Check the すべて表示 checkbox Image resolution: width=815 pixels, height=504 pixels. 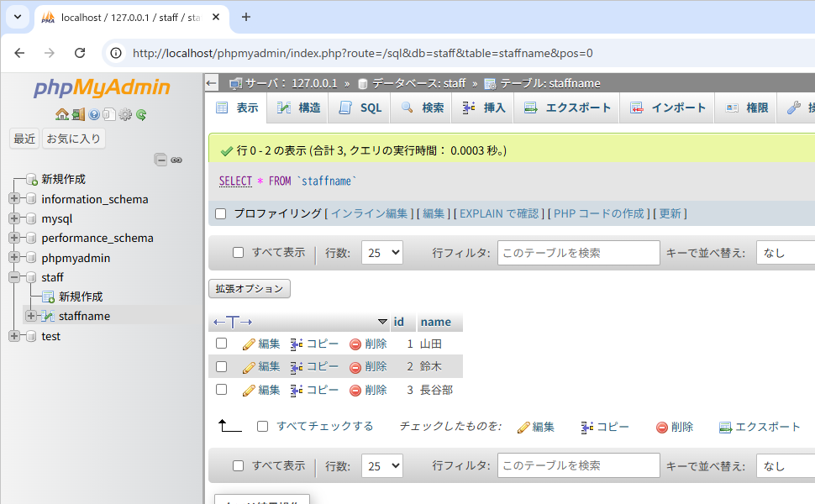[238, 252]
